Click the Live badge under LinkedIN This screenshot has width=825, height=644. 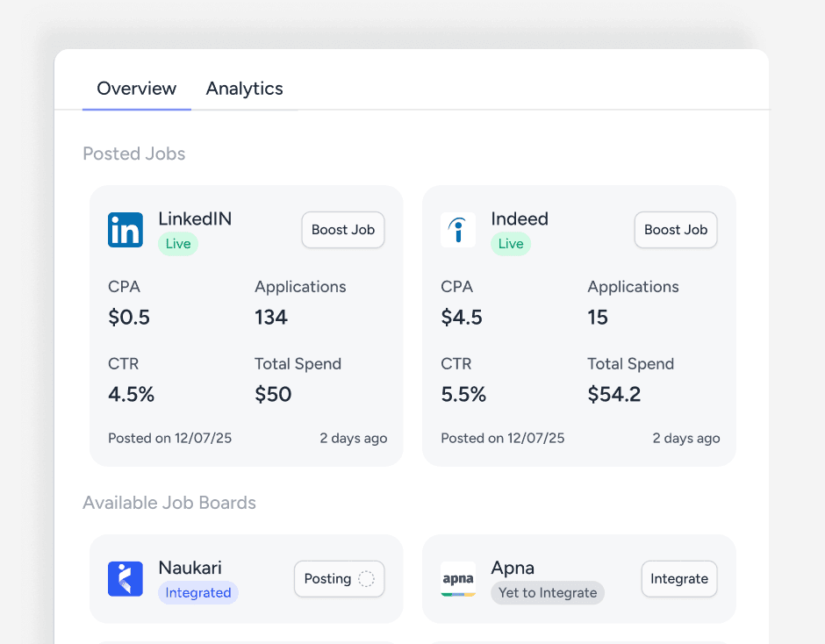pos(178,244)
